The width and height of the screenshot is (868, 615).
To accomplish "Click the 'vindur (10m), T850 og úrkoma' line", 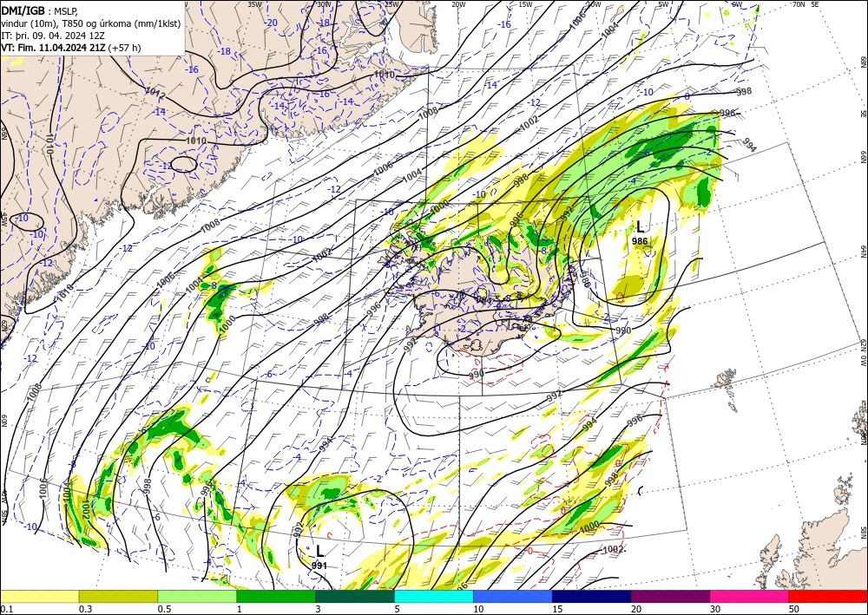I will 90,23.
